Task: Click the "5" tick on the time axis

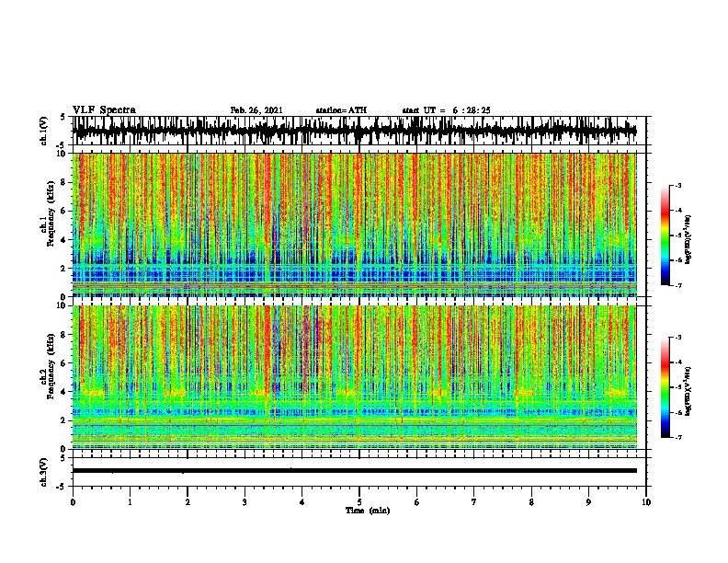Action: [x=359, y=502]
